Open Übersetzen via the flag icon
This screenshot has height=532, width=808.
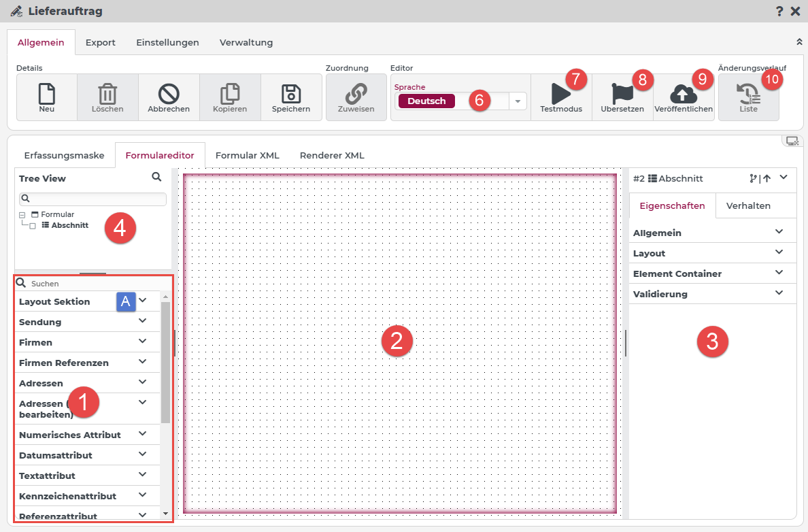click(x=622, y=94)
